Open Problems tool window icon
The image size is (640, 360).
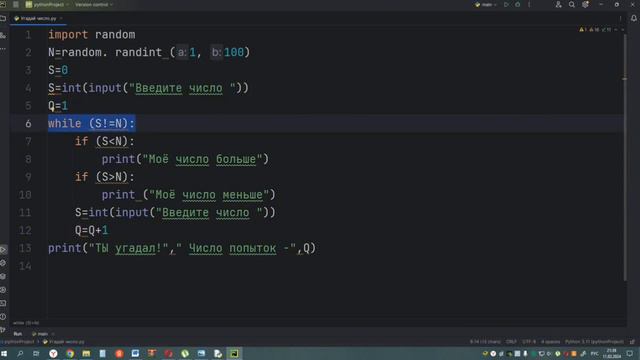tap(3, 317)
